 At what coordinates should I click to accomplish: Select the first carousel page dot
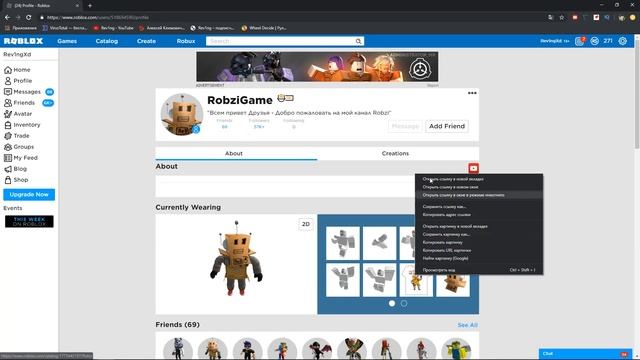392,303
